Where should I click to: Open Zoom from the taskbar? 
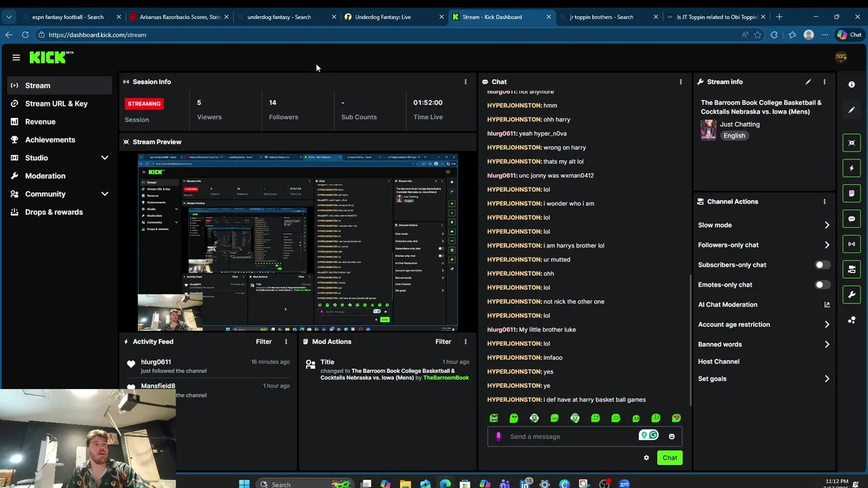(x=624, y=484)
